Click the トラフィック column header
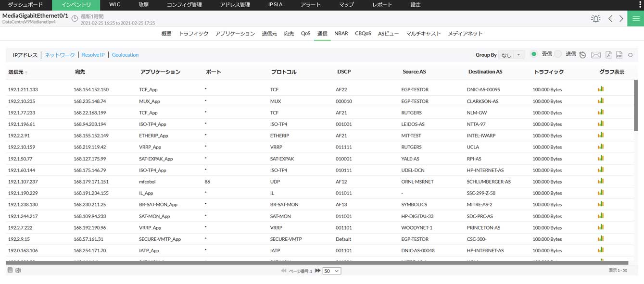 point(549,72)
